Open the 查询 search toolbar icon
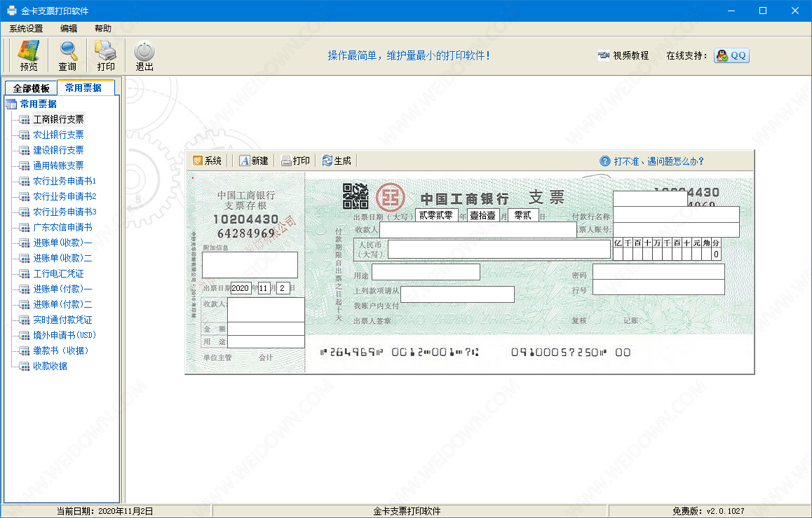Screen dimensions: 812x518 coord(67,55)
